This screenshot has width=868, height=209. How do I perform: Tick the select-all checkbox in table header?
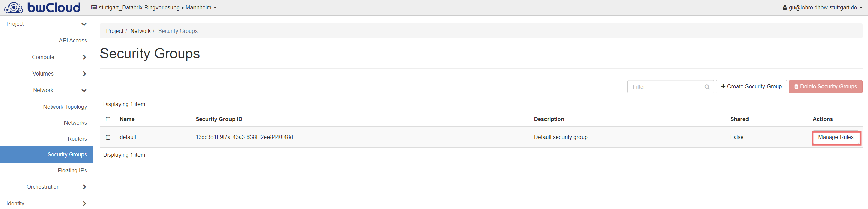click(x=108, y=119)
